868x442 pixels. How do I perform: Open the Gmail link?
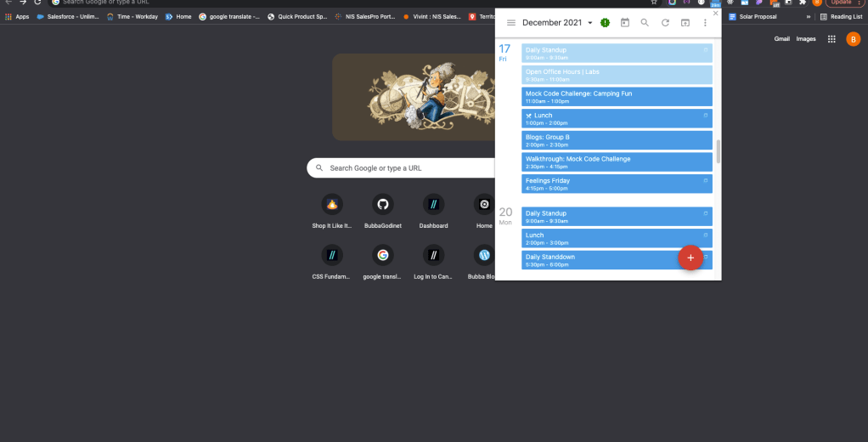pos(782,39)
